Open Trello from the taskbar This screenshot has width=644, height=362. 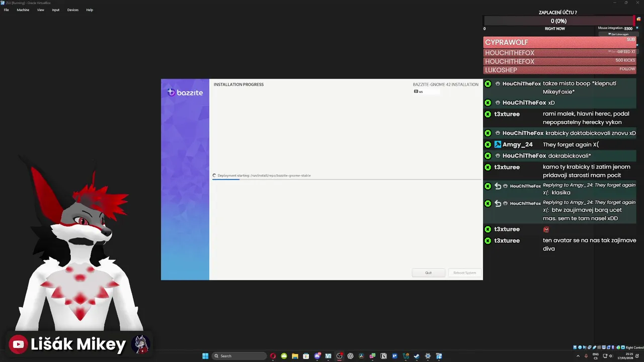394,356
